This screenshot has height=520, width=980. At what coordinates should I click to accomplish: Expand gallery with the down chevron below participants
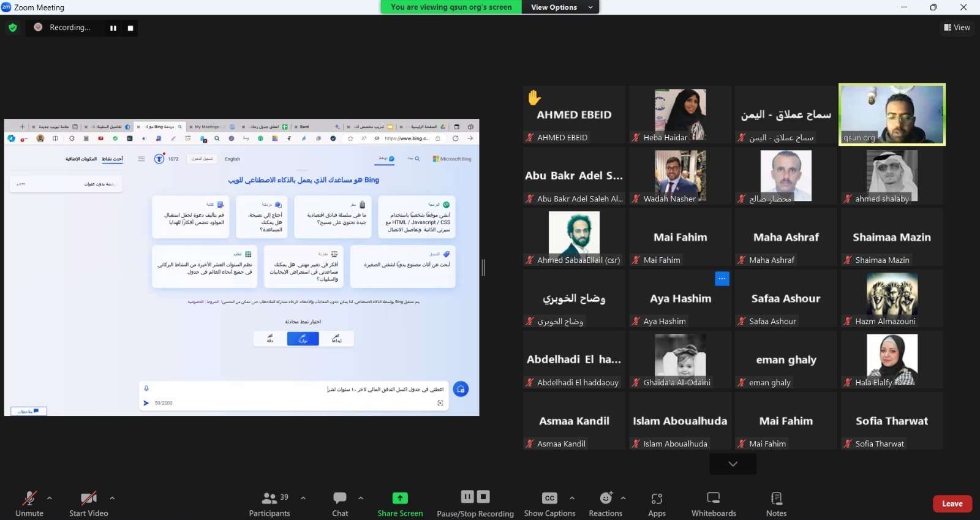tap(733, 464)
